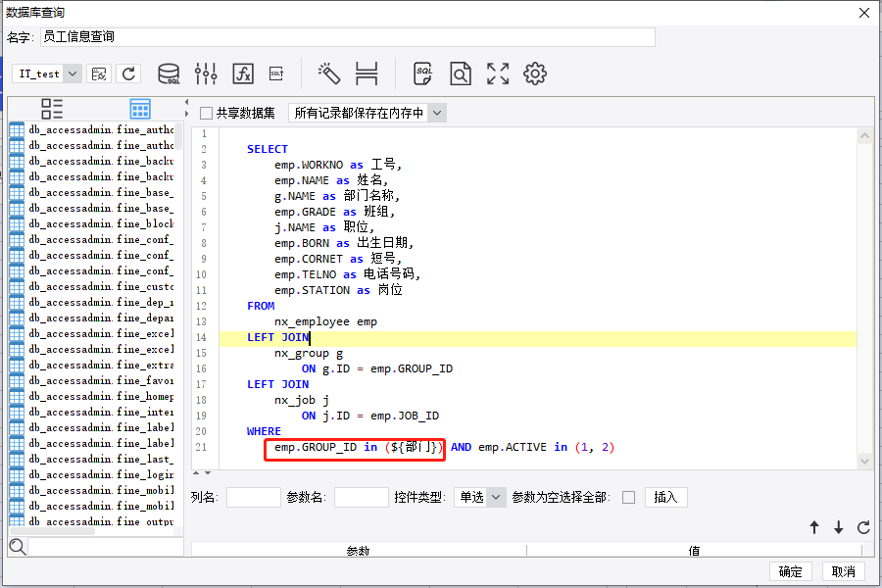Select the db_accessadmin.fine_last_ table row
The image size is (882, 588).
92,460
